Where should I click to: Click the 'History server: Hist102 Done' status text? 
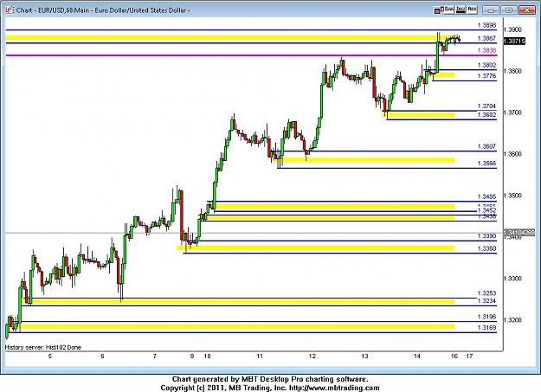[43, 348]
